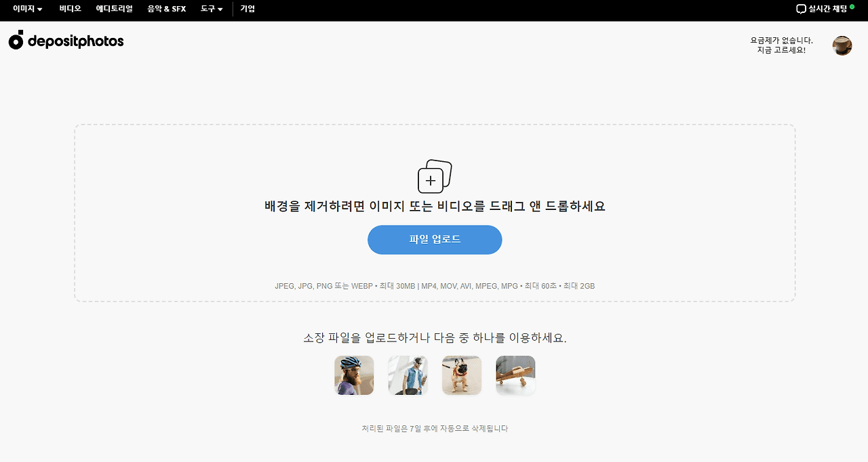Select the bearded cyclist sample image
Screen dimensions: 868x462
click(x=354, y=375)
